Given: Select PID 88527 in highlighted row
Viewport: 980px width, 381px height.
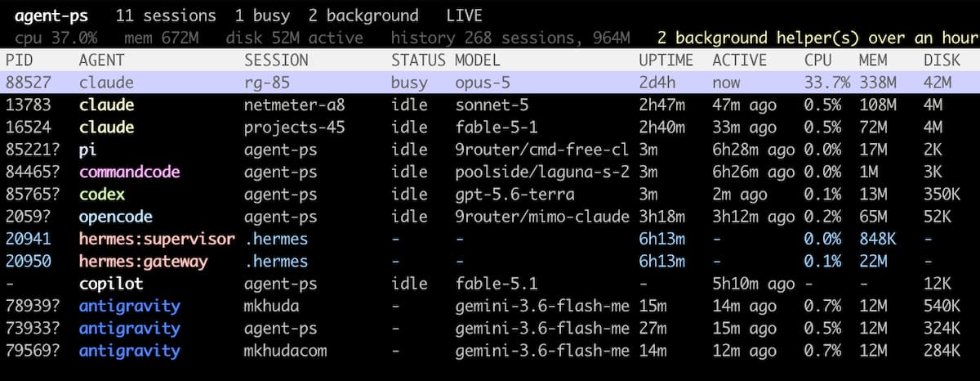Looking at the screenshot, I should [29, 83].
